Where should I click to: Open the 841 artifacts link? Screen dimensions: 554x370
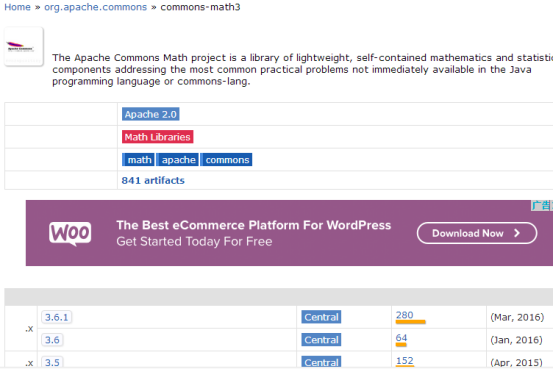click(x=153, y=180)
